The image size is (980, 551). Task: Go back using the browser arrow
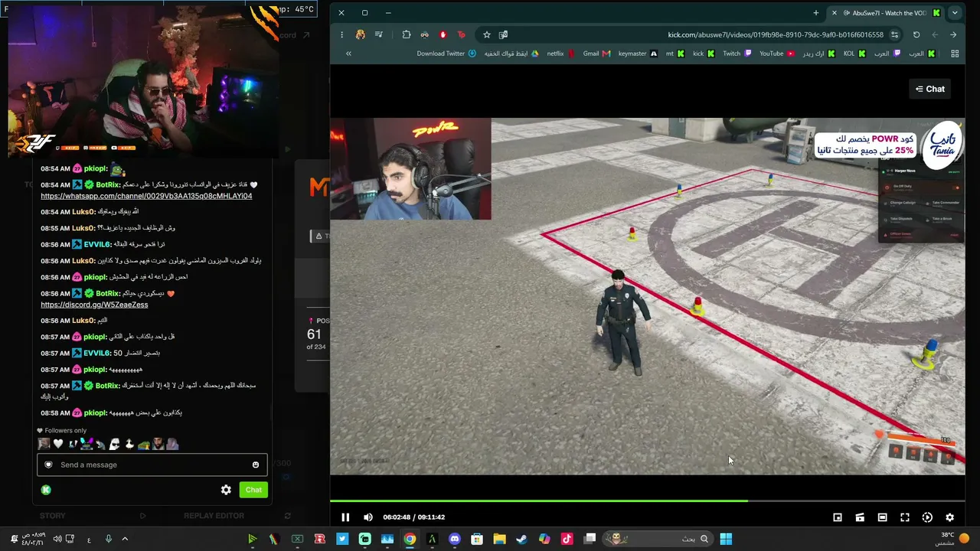(953, 34)
